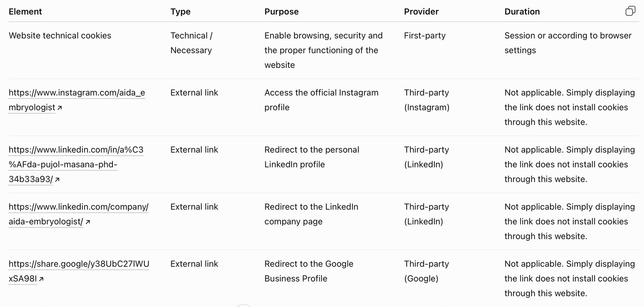Click the First-party provider cell
The image size is (644, 307).
[425, 36]
